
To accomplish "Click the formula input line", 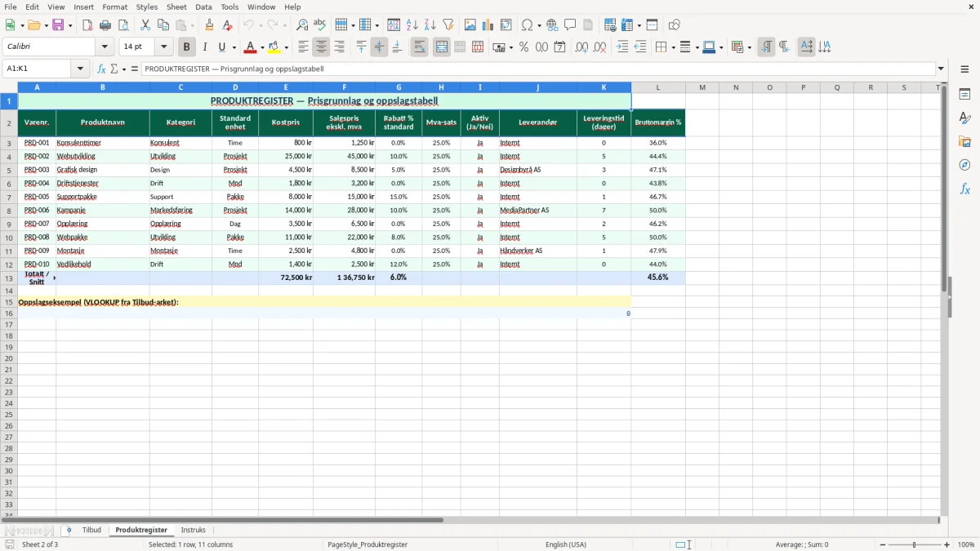I will tap(538, 69).
